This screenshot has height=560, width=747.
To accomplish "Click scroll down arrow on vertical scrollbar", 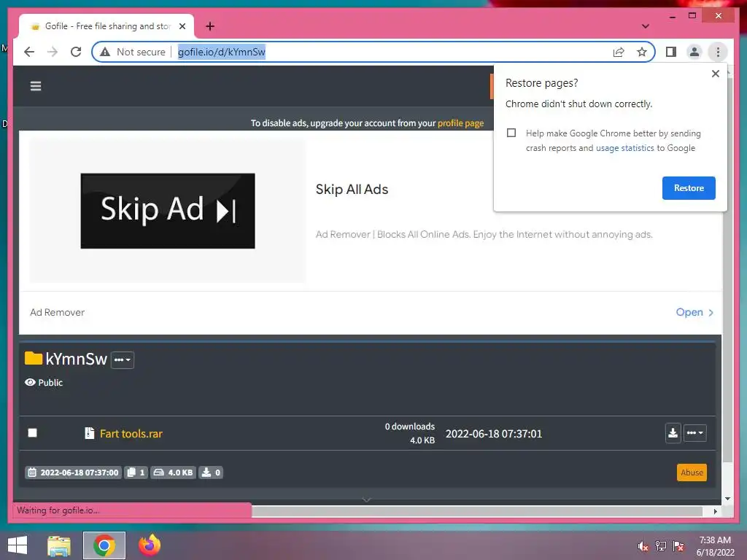I will 727,499.
